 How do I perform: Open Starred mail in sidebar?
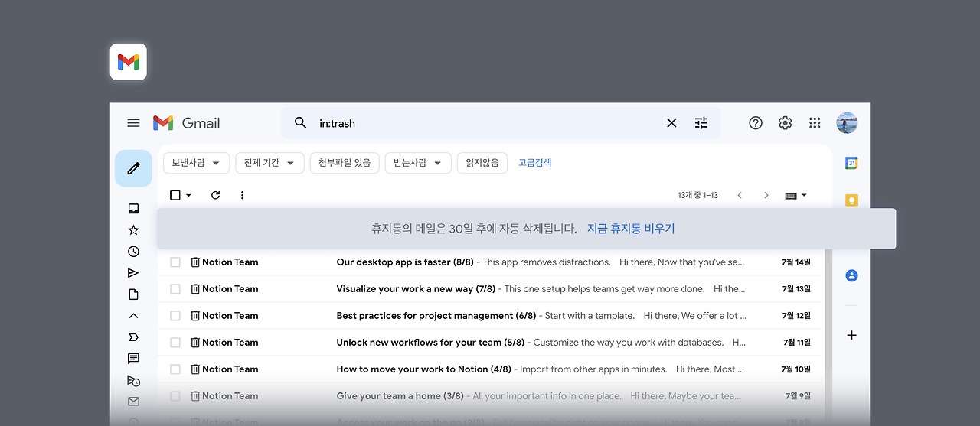coord(133,230)
